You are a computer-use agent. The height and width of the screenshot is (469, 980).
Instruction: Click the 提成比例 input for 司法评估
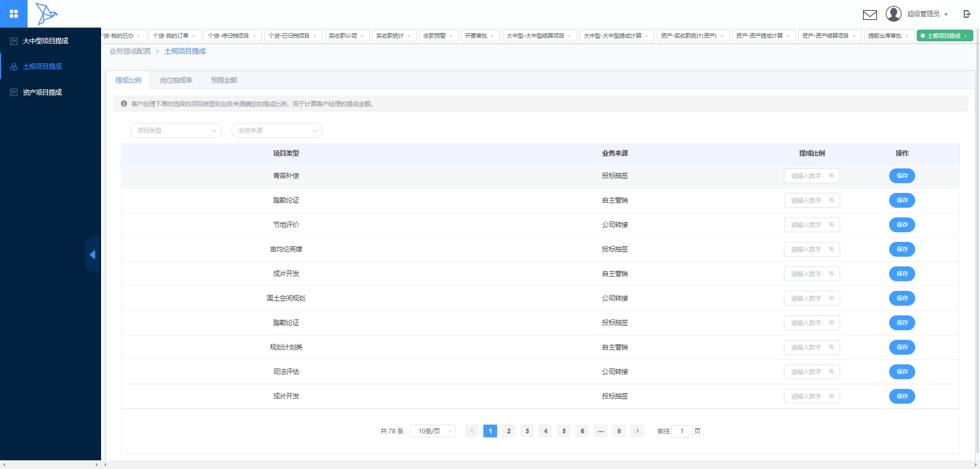[x=812, y=372]
